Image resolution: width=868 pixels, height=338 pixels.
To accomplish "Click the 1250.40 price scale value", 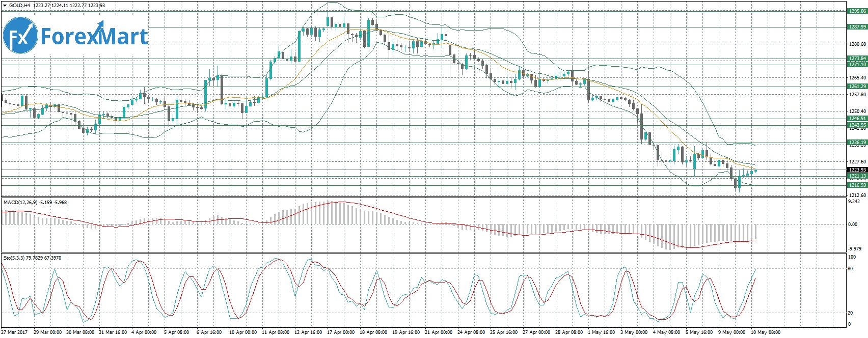I will pos(857,111).
